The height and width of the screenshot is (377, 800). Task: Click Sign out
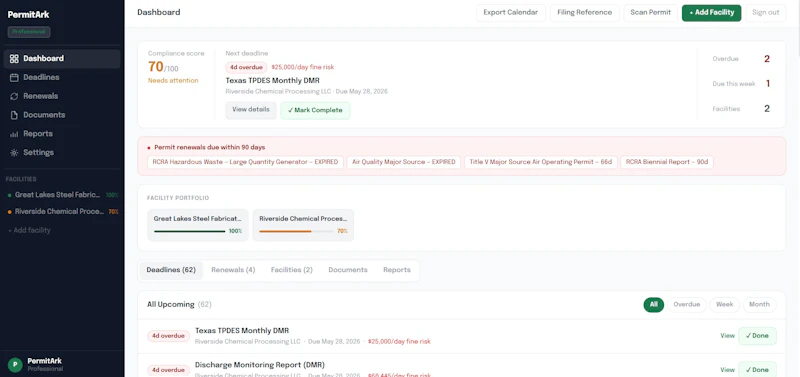click(x=765, y=13)
